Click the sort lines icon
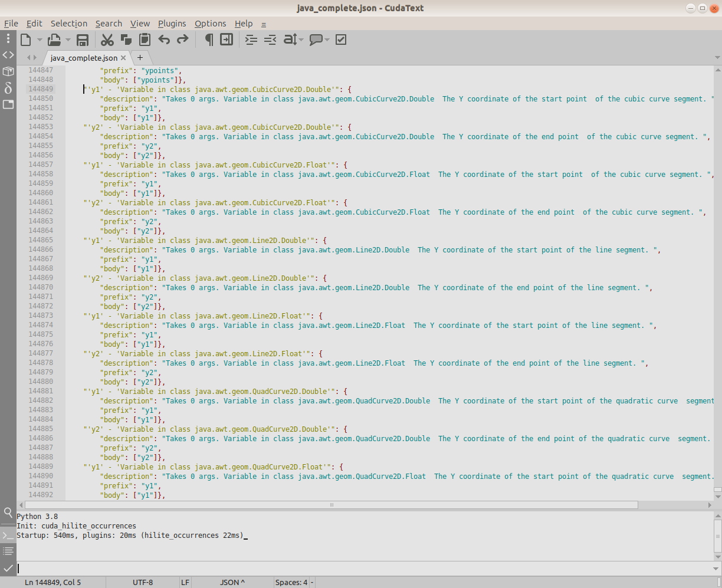 (x=290, y=40)
